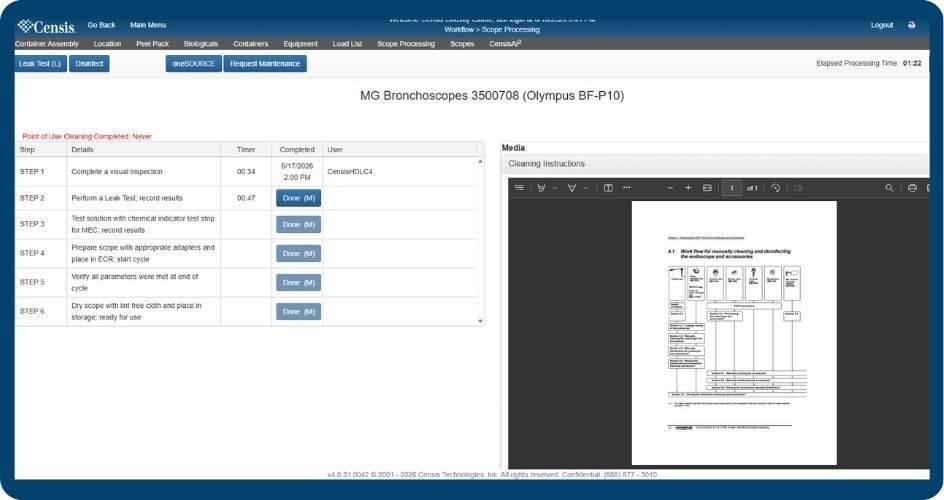Image resolution: width=944 pixels, height=500 pixels.
Task: Expand highlight tool options arrow
Action: point(554,188)
